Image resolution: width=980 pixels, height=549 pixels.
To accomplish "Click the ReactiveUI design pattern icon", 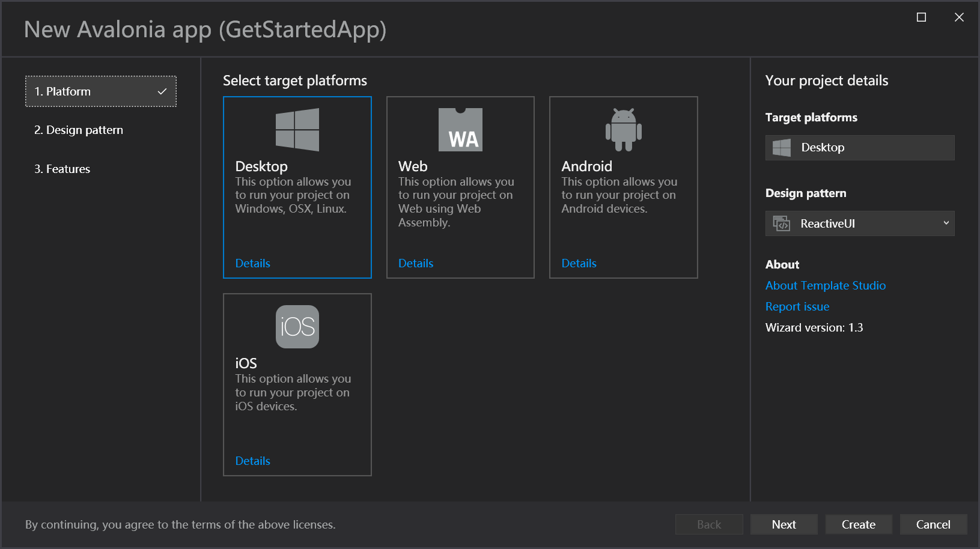I will point(781,223).
